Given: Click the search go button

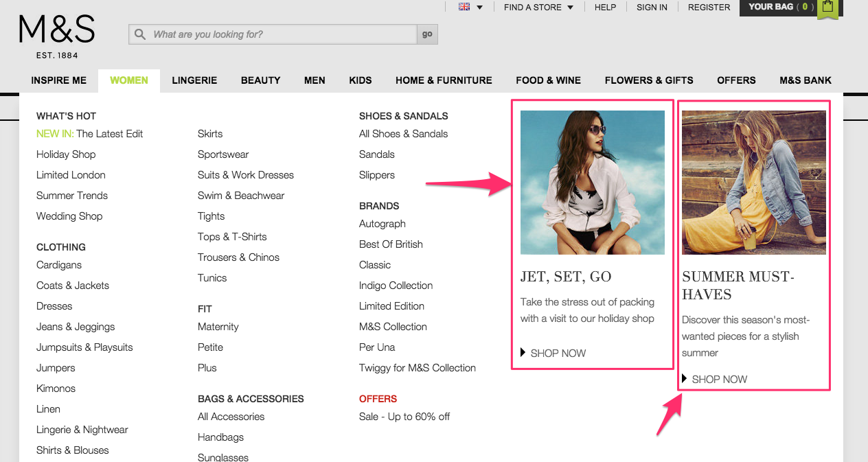Looking at the screenshot, I should 427,34.
